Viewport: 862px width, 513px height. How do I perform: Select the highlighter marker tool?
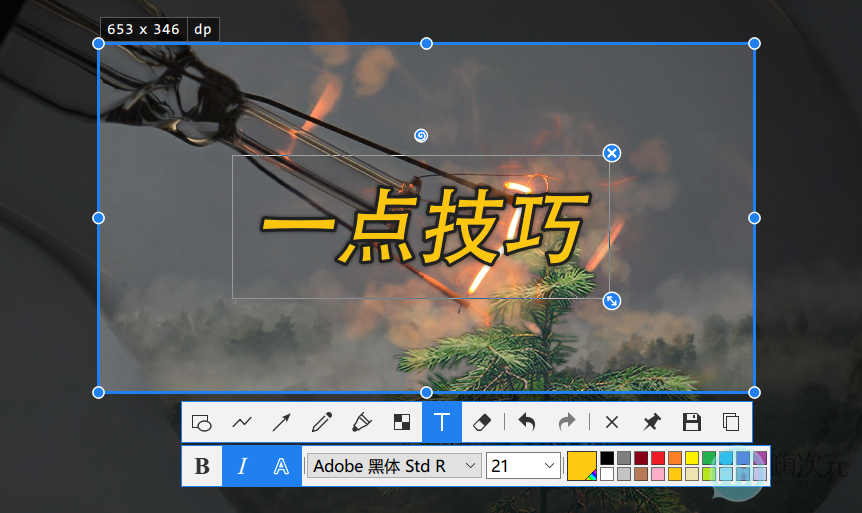pos(362,423)
